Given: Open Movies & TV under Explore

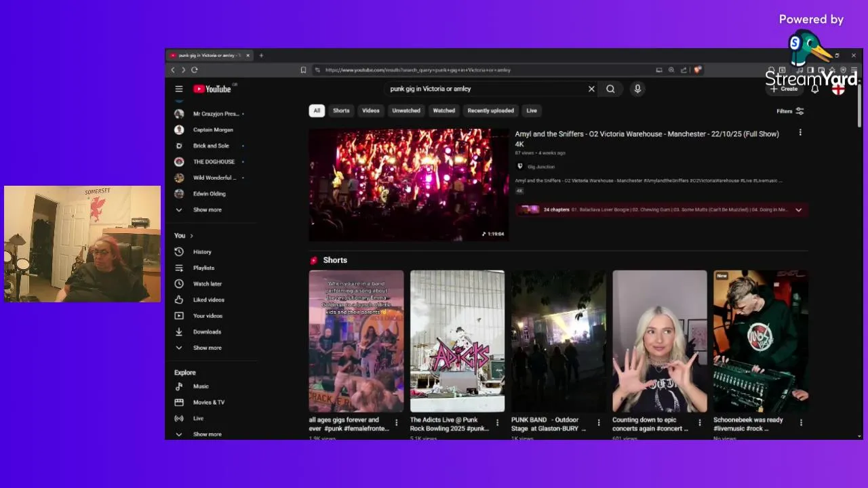Looking at the screenshot, I should click(208, 402).
